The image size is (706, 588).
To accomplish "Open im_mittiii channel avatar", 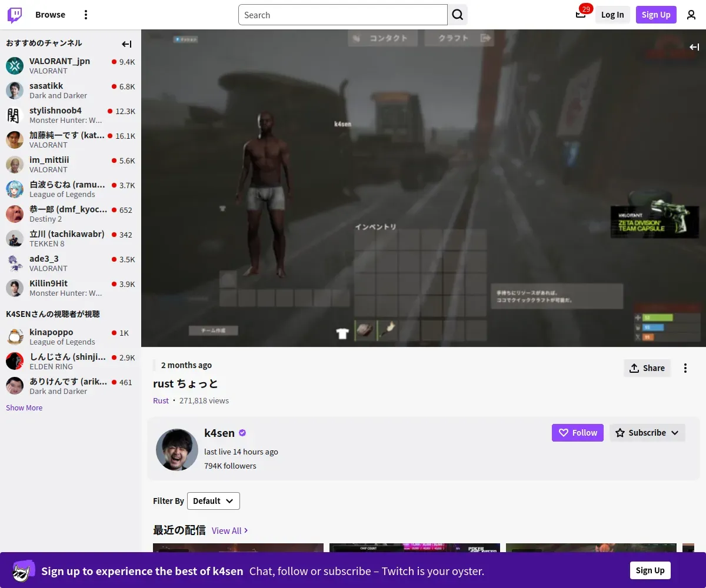I will click(15, 165).
